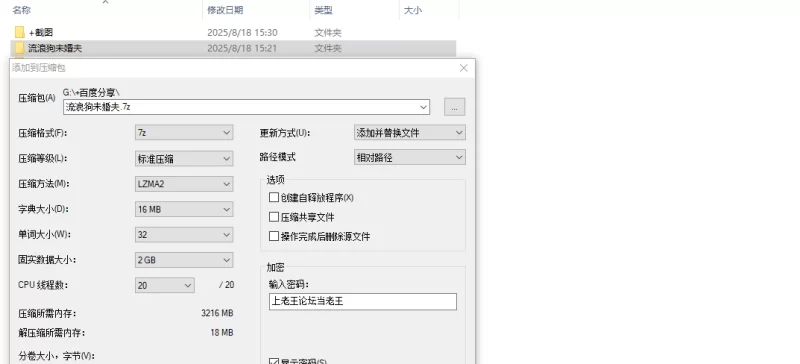Image resolution: width=800 pixels, height=364 pixels.
Task: Select the 流浪狗未婚夫 folder name
Action: (x=55, y=48)
